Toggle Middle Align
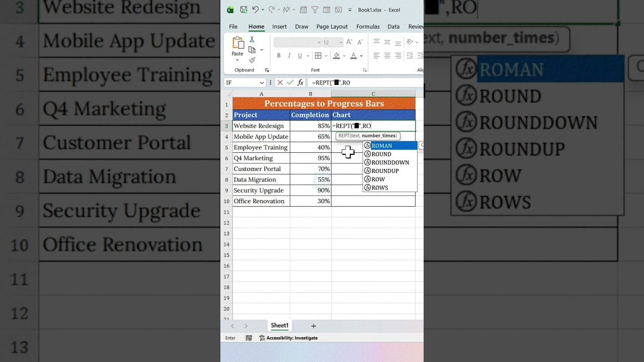 pos(387,42)
